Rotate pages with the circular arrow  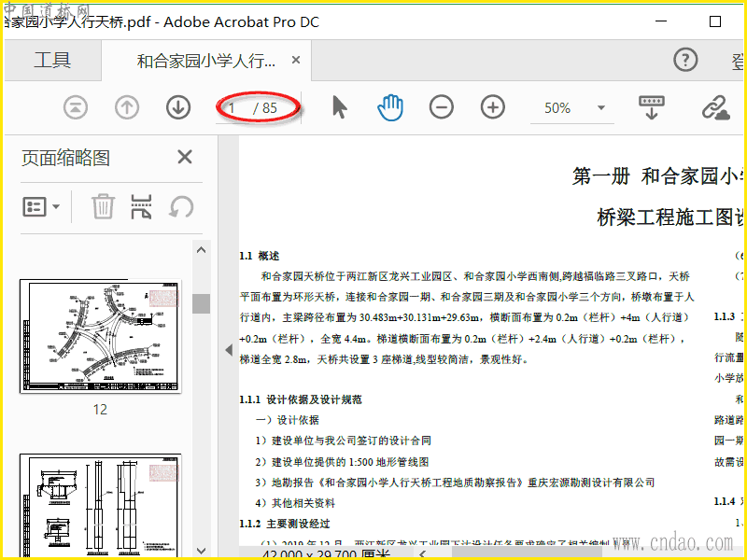[181, 206]
